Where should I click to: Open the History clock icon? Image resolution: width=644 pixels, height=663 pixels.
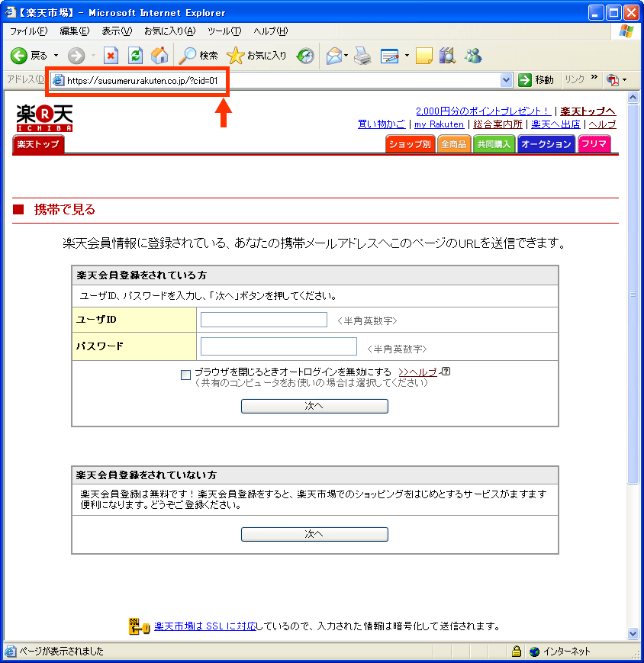tap(305, 56)
